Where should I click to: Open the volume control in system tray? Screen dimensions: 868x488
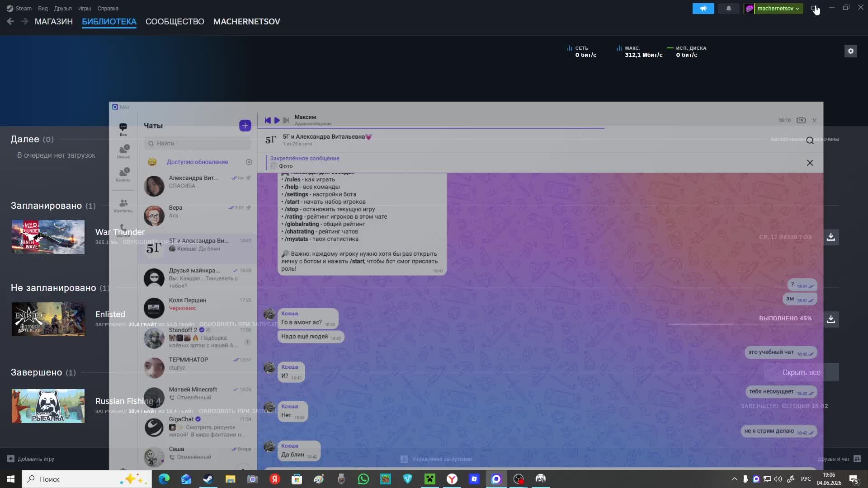[778, 479]
